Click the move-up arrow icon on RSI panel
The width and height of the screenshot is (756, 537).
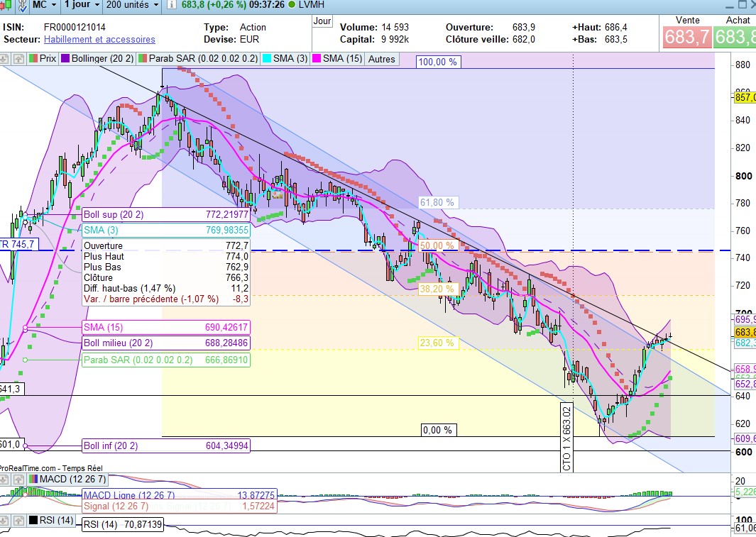tap(18, 521)
